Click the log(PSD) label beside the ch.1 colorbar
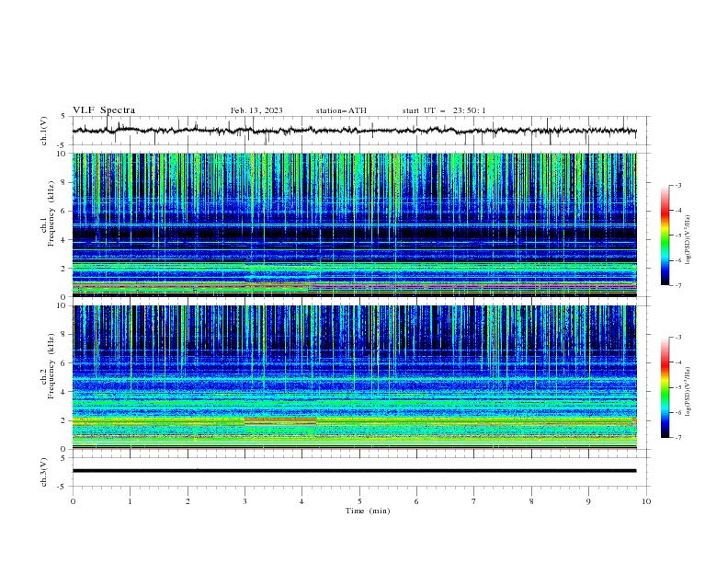Screen dimensions: 728x563 coord(688,240)
